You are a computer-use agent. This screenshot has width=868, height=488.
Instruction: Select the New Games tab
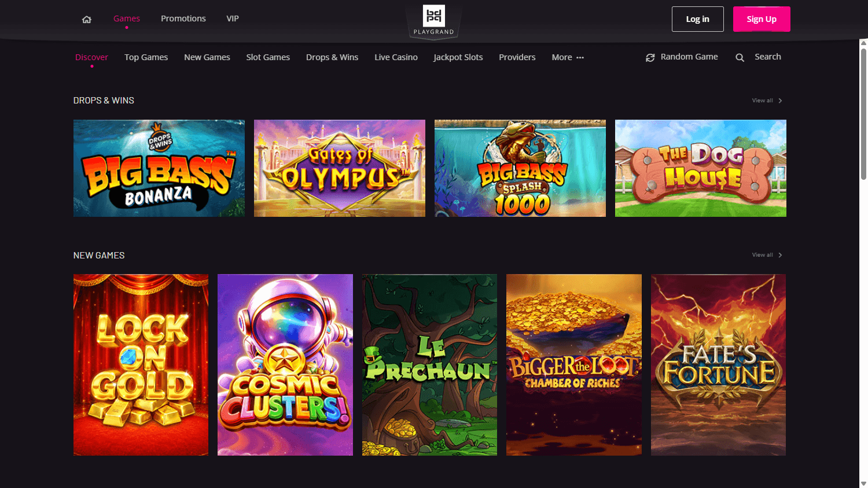point(207,57)
